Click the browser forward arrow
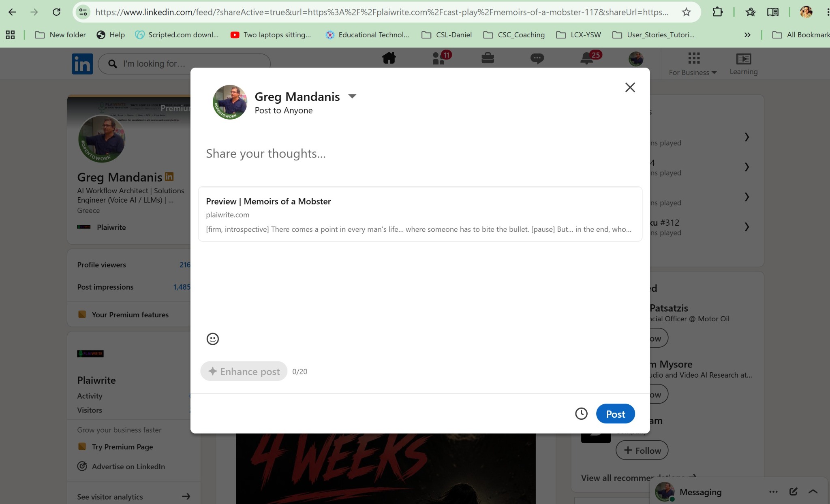The height and width of the screenshot is (504, 830). 34,12
